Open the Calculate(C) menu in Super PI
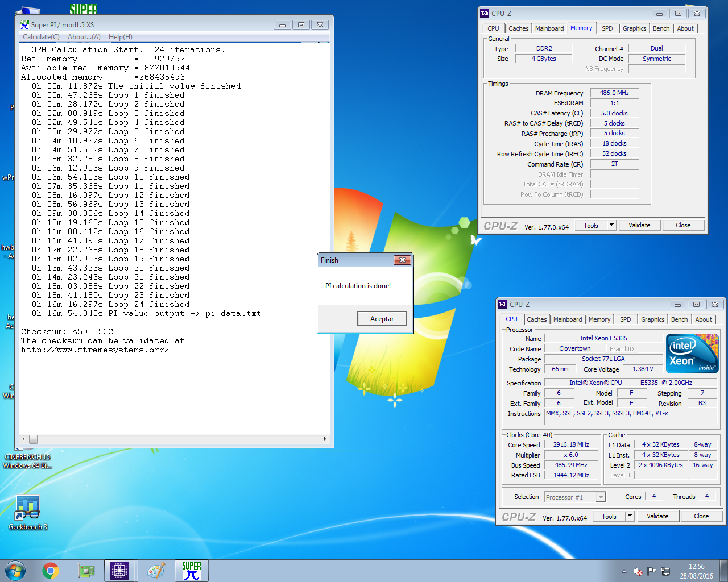This screenshot has width=728, height=582. 41,37
